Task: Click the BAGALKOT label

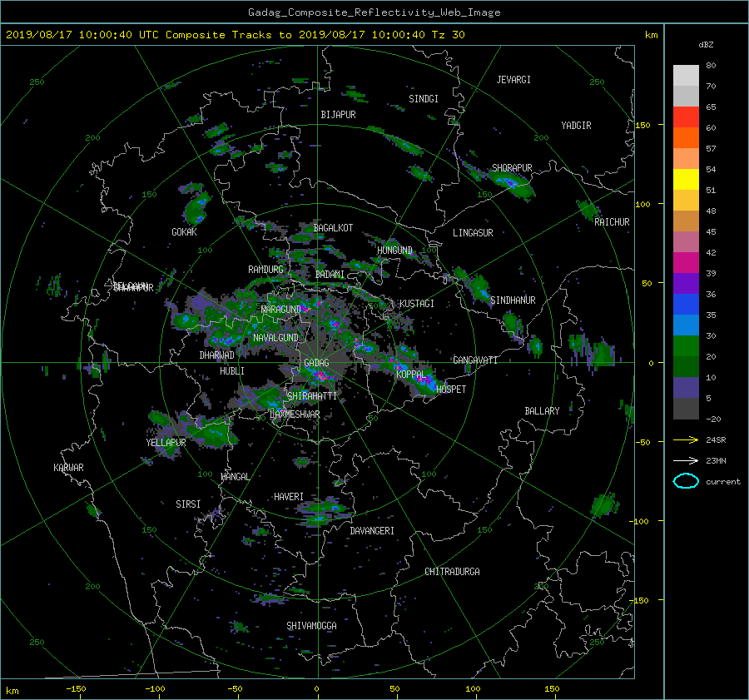Action: (333, 228)
